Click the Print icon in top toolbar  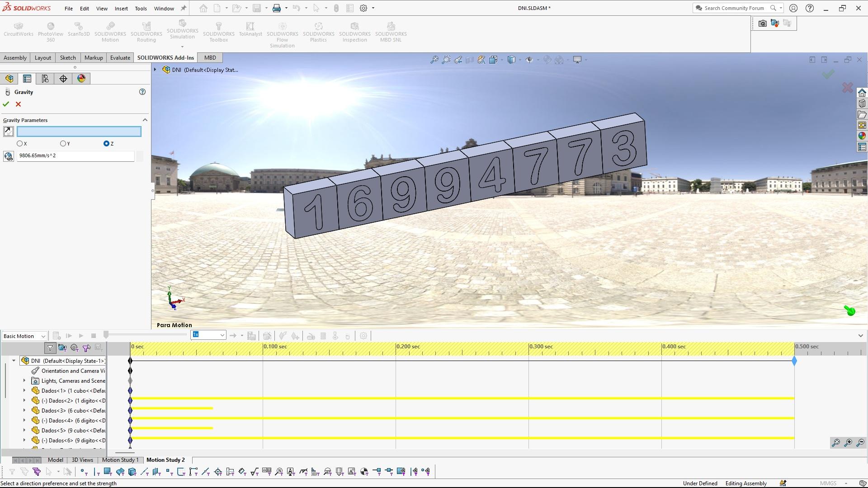tap(277, 8)
